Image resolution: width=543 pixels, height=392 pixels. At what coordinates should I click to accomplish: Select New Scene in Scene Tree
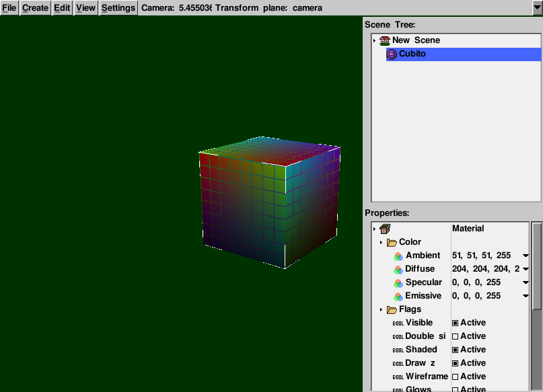point(416,40)
